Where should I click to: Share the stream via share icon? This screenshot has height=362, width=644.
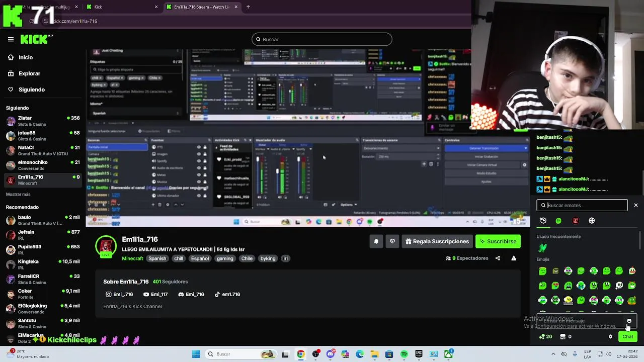(498, 258)
